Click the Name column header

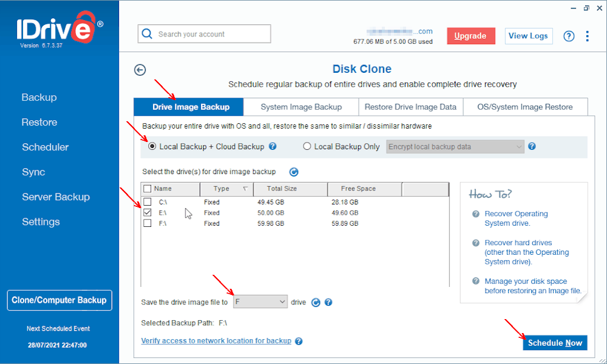[x=163, y=189]
